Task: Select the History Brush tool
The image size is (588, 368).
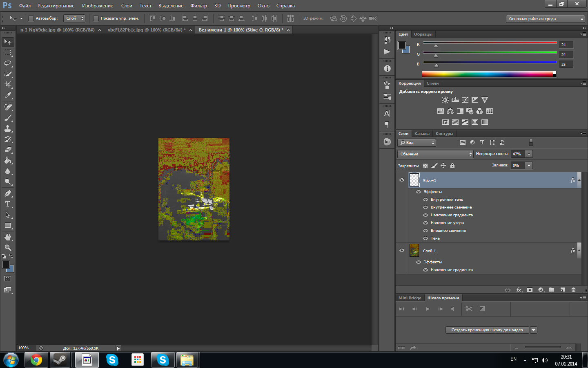Action: click(x=8, y=139)
